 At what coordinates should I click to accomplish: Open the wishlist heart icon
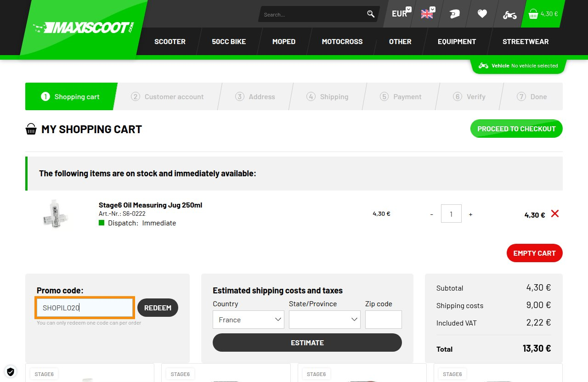pyautogui.click(x=482, y=14)
